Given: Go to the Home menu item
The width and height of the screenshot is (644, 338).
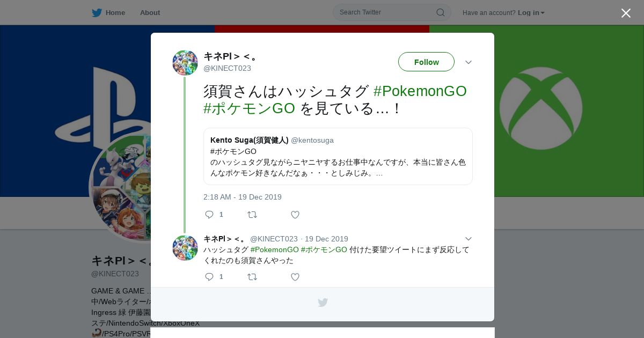Looking at the screenshot, I should click(x=115, y=12).
